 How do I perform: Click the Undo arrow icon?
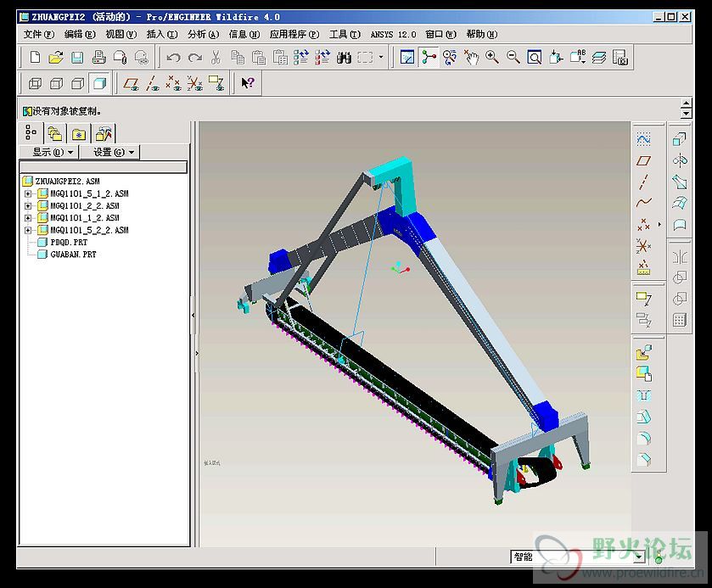[173, 57]
